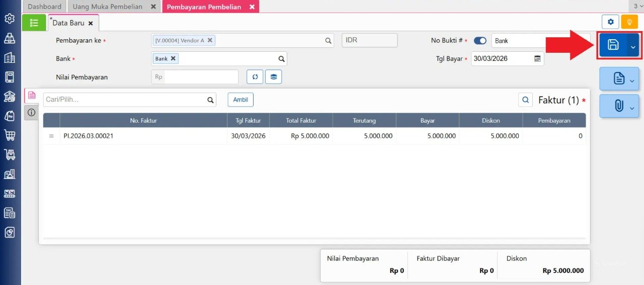Close the Data Baru sub-tab
This screenshot has height=285, width=644.
91,23
